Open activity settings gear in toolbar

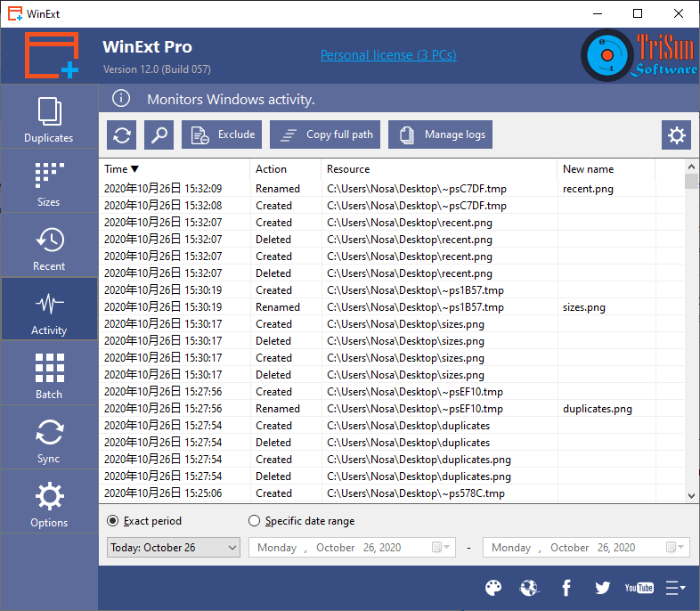[x=676, y=134]
